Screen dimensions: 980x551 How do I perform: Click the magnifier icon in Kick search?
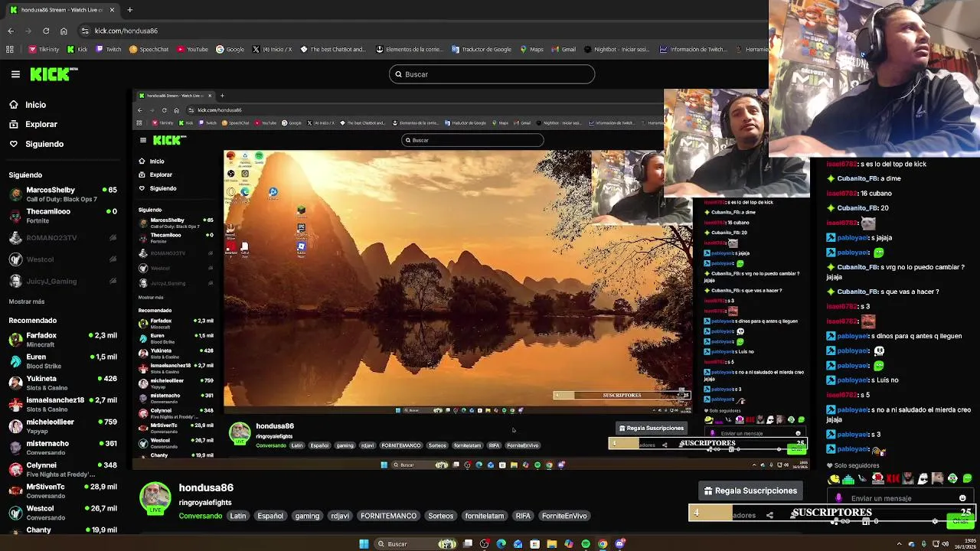coord(398,74)
